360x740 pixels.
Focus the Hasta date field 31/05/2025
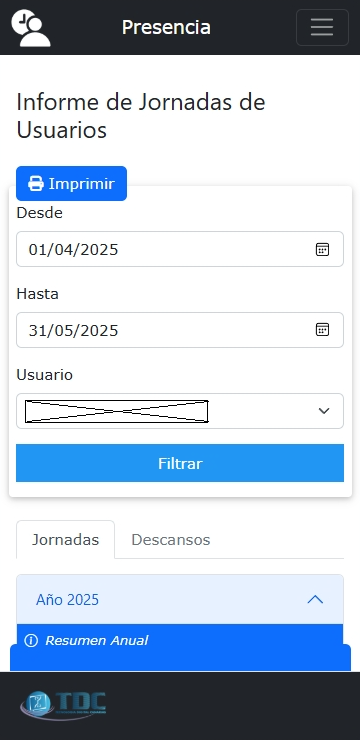180,330
